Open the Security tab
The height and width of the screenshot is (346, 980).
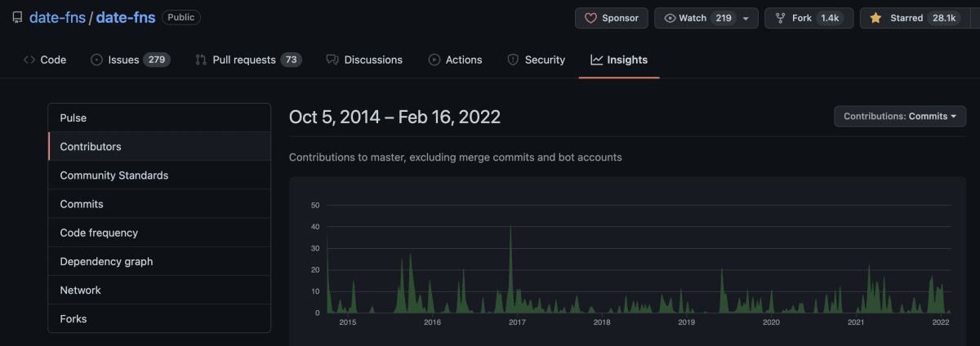536,60
